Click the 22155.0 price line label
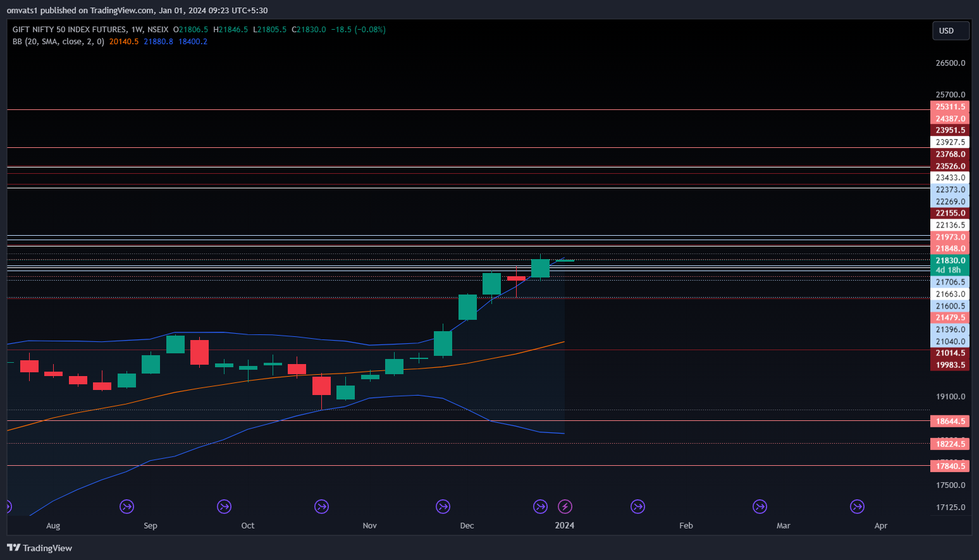Viewport: 979px width, 560px height. click(950, 213)
